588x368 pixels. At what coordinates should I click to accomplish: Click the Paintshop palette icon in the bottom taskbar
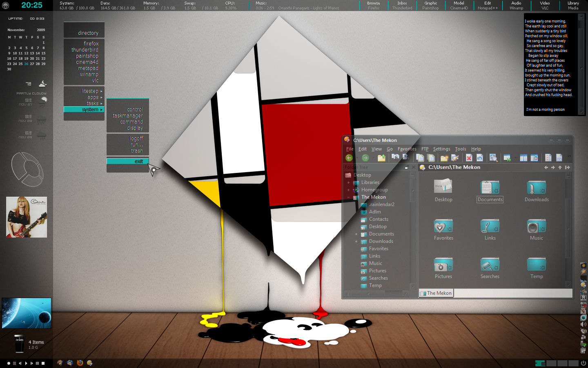coord(60,363)
